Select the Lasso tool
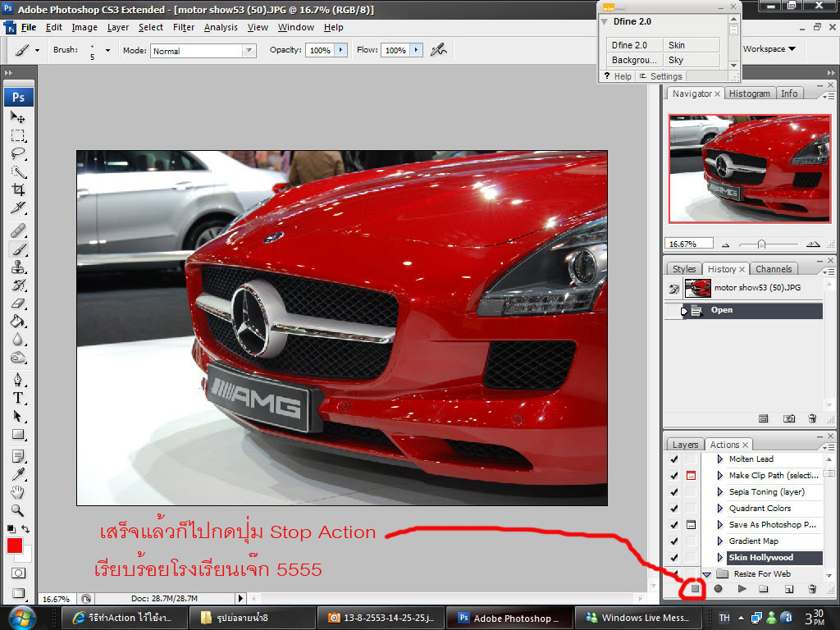Screen dimensions: 840x630 [x=18, y=153]
